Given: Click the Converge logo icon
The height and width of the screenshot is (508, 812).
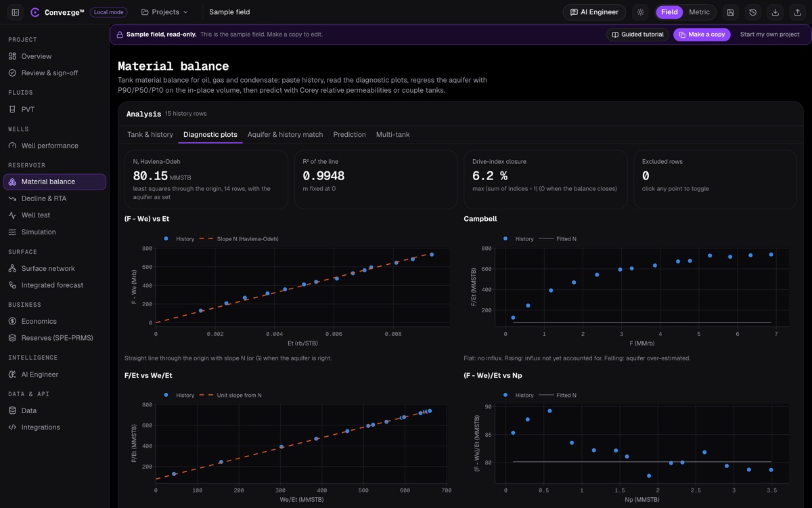Looking at the screenshot, I should (35, 12).
